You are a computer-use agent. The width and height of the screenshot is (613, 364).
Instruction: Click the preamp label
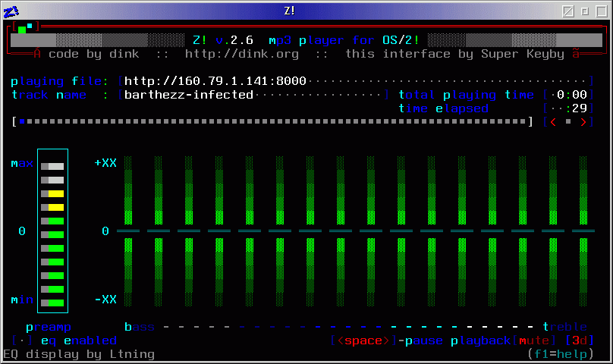pyautogui.click(x=49, y=328)
